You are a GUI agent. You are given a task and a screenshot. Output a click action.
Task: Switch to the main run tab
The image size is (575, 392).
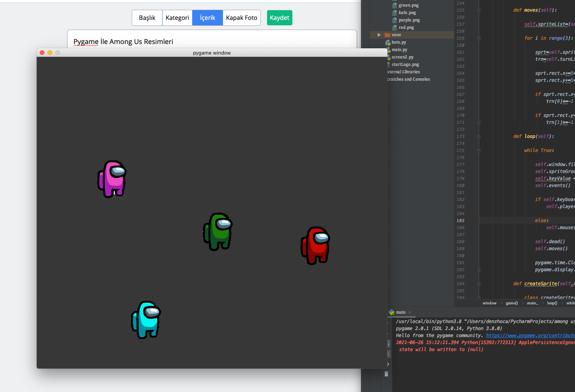400,312
